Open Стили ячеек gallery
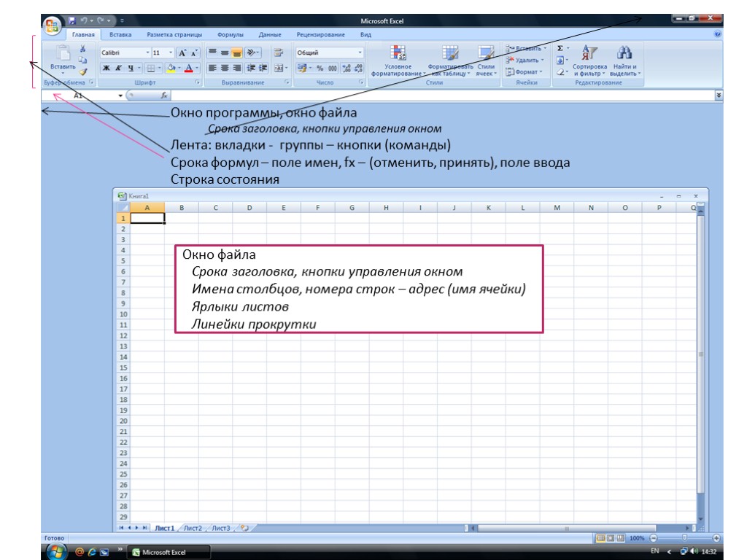The height and width of the screenshot is (560, 747). tap(486, 61)
